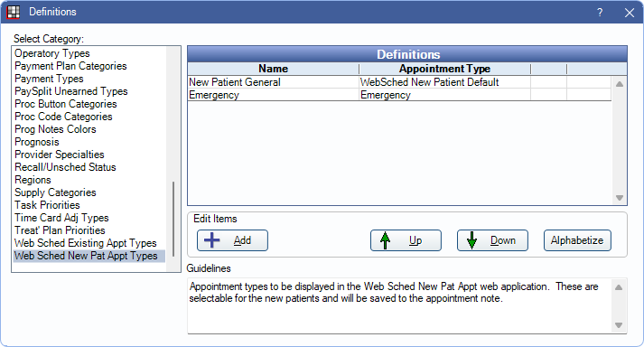The image size is (644, 347).
Task: Click the Appointment Type column header
Action: coord(444,69)
